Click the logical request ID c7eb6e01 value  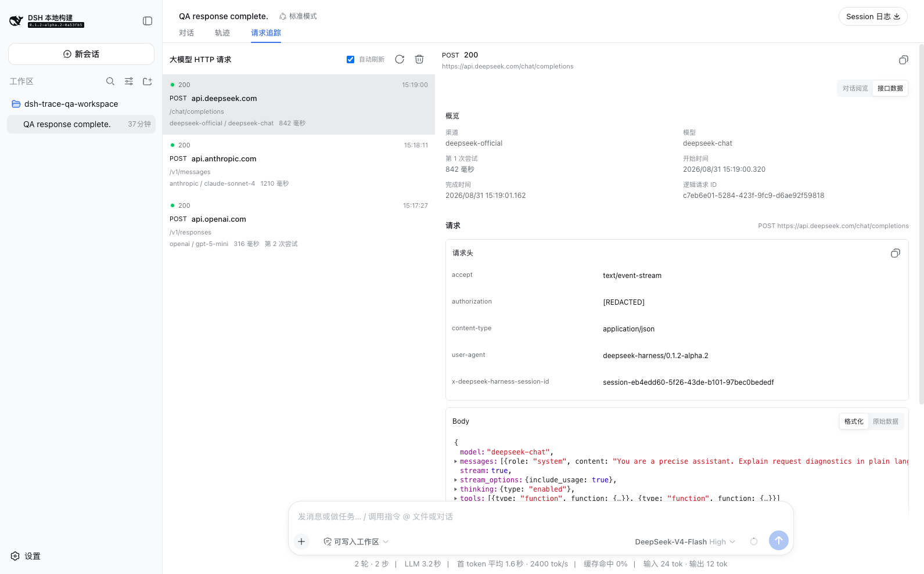[753, 196]
